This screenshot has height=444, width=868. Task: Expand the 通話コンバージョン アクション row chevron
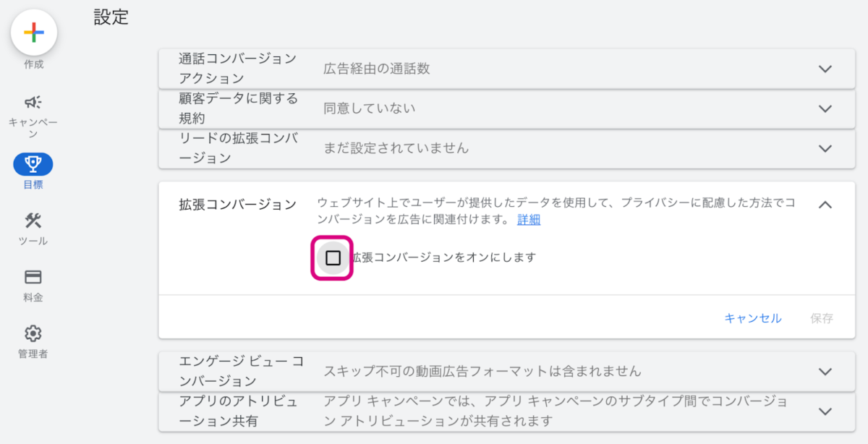click(825, 69)
